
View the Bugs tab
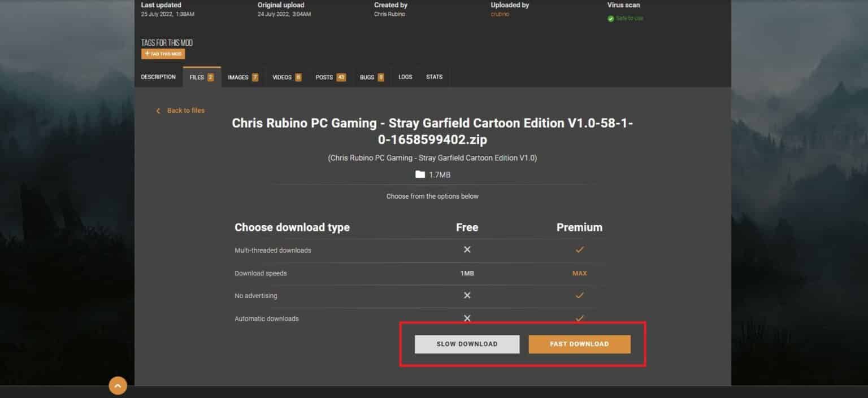point(372,77)
